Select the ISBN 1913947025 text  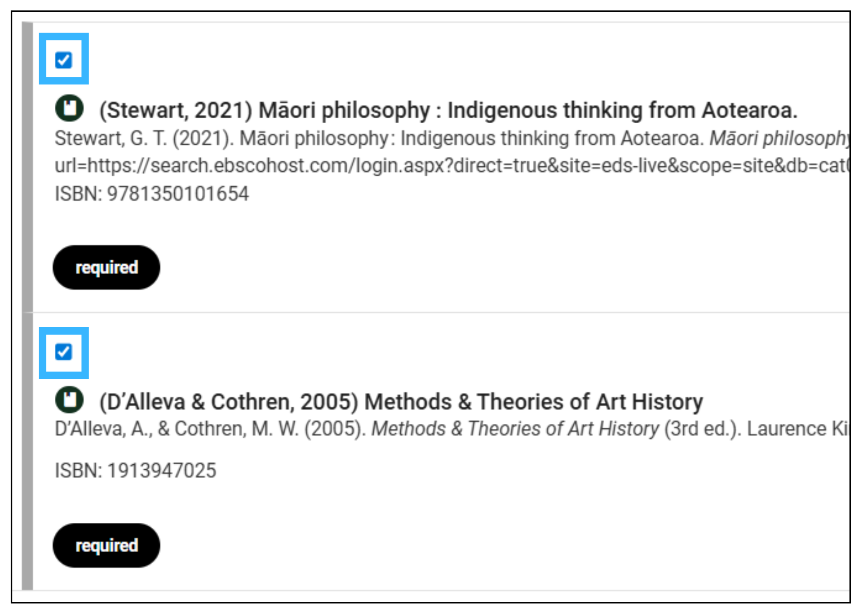(x=136, y=471)
